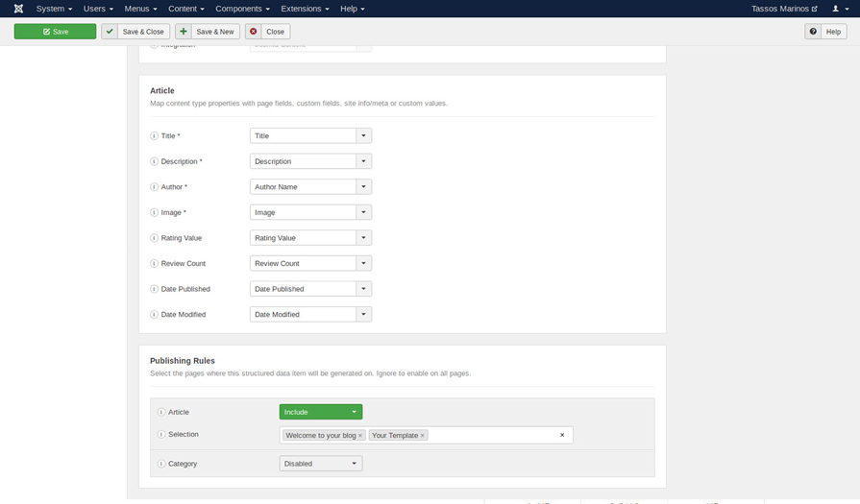Open the Components menu
Viewport: 860px width, 504px height.
[241, 9]
